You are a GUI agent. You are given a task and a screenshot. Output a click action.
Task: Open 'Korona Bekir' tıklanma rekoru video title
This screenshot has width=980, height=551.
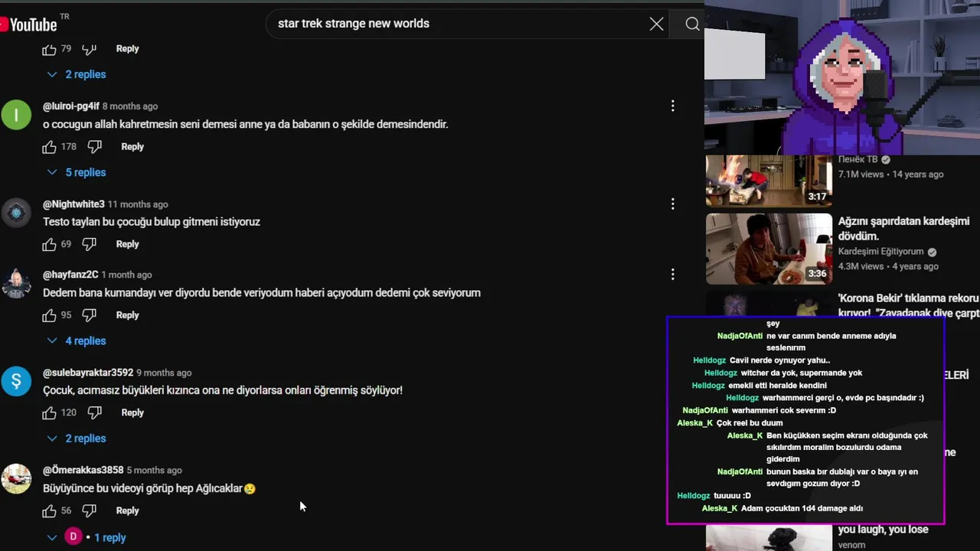pos(909,305)
